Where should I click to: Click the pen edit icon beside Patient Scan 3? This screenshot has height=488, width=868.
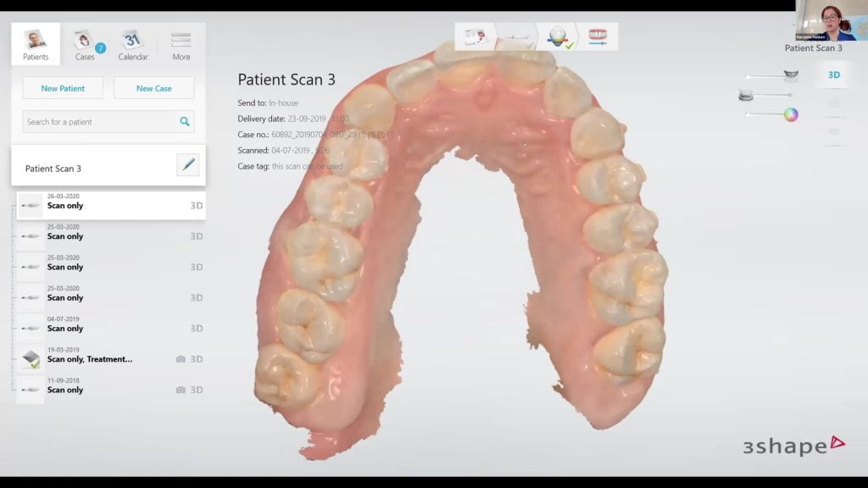point(187,164)
